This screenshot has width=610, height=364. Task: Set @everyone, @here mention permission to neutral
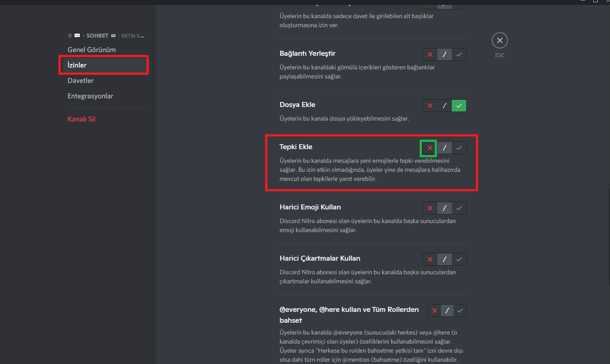pos(447,311)
